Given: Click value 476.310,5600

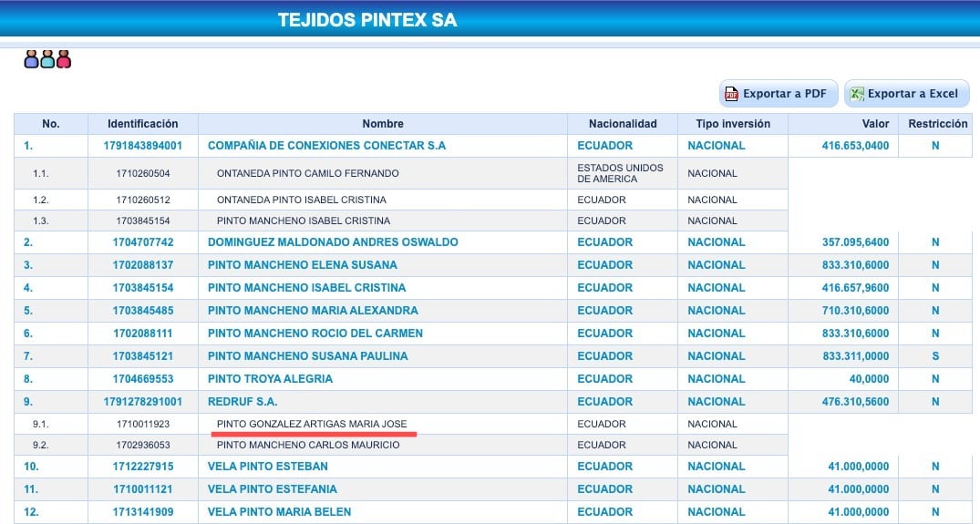Looking at the screenshot, I should [x=855, y=402].
